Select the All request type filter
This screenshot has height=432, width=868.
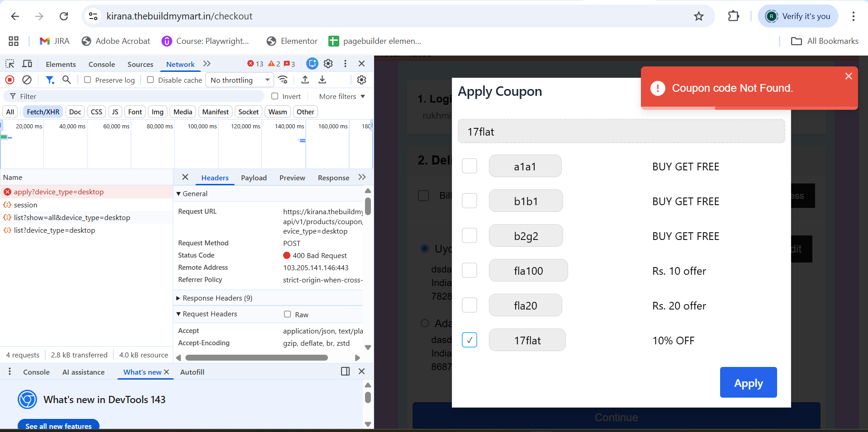pos(10,112)
